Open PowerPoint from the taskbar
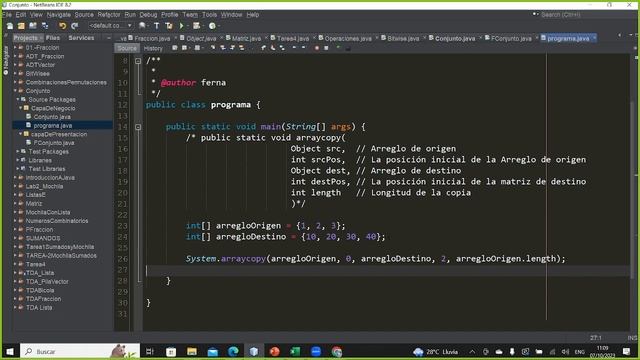The image size is (640, 360). [274, 351]
